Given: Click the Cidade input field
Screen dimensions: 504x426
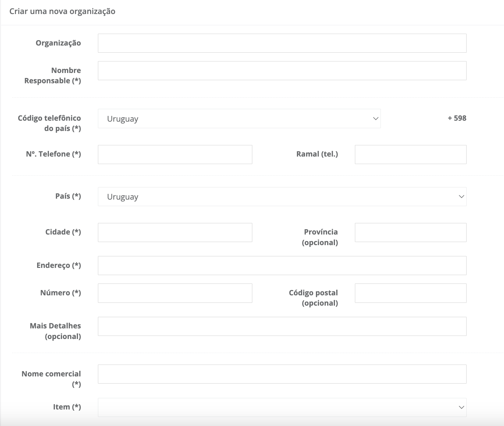Looking at the screenshot, I should [x=175, y=232].
